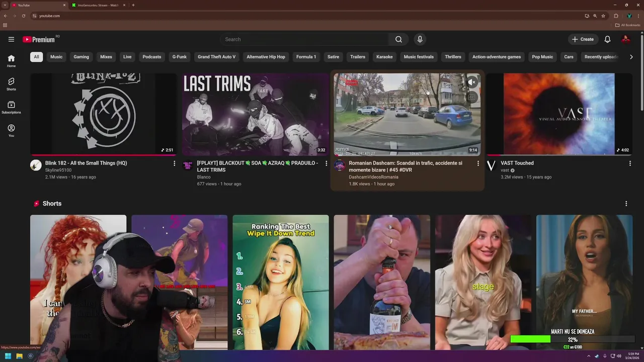Open options for the LAST TRIMS video
The width and height of the screenshot is (644, 362).
click(326, 163)
